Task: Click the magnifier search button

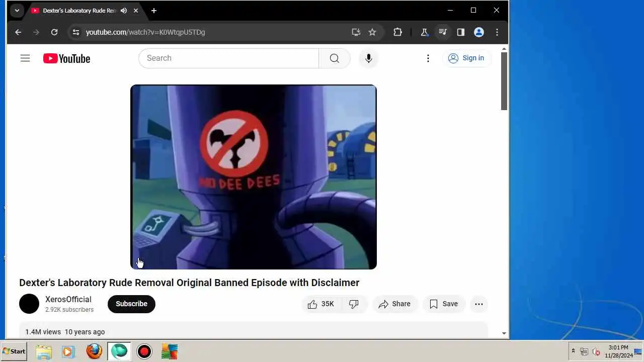Action: [x=335, y=58]
